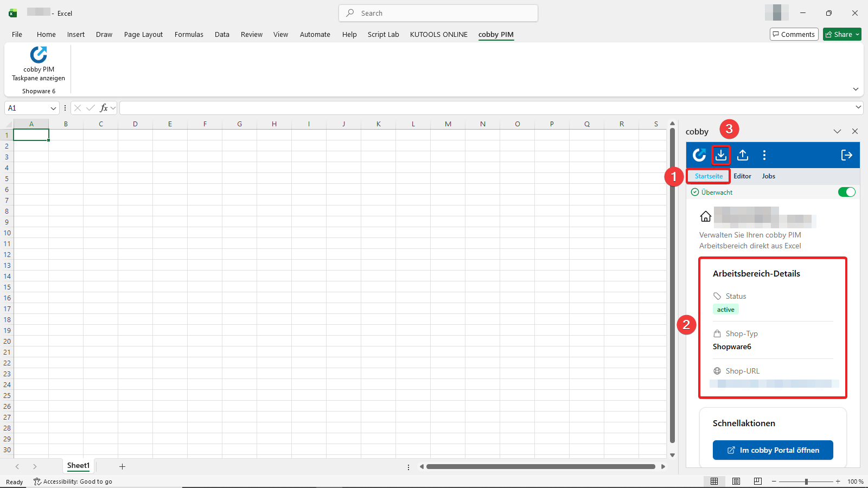Image resolution: width=868 pixels, height=488 pixels.
Task: Add a new sheet with plus icon
Action: (122, 466)
